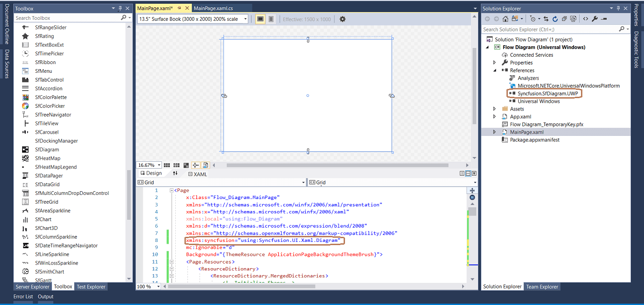644x305 pixels.
Task: Click the Refresh icon in Solution Explorer
Action: tap(555, 19)
